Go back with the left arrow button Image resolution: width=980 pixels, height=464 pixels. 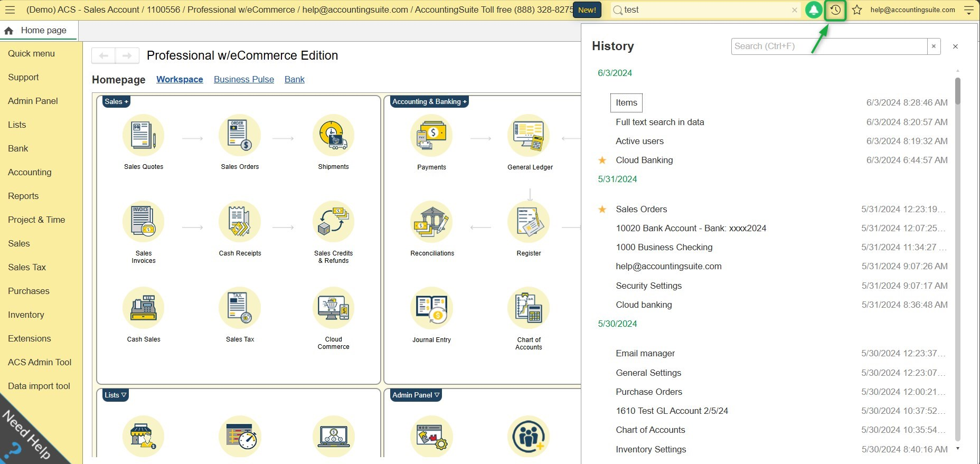[103, 55]
